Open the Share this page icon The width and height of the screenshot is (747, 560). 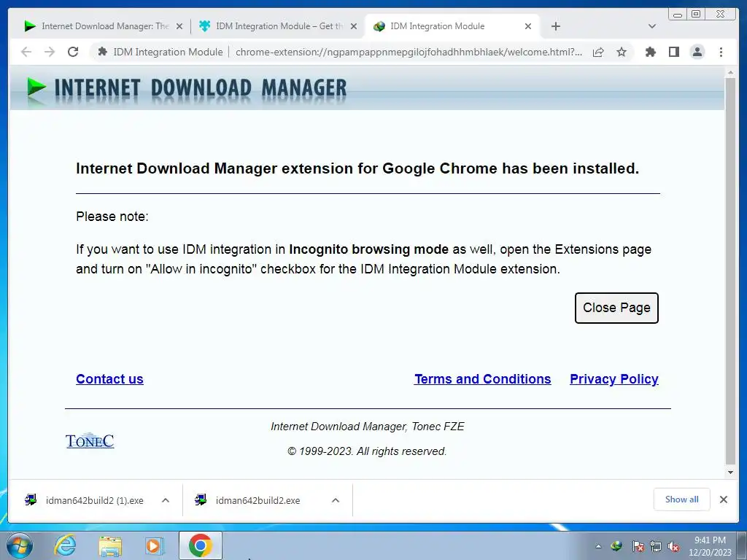click(598, 52)
